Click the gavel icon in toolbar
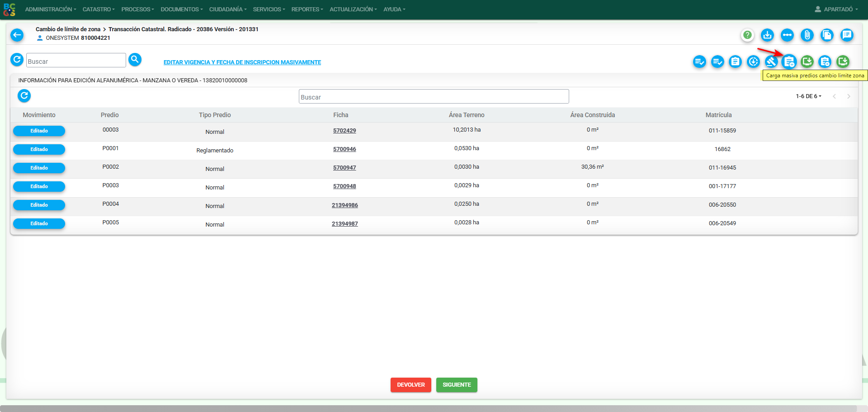This screenshot has height=412, width=868. (771, 62)
